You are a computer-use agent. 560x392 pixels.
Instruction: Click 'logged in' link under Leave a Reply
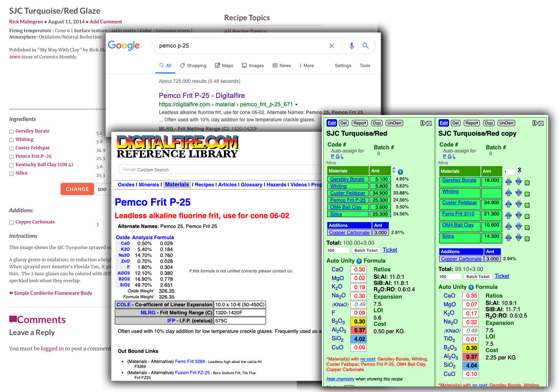tap(52, 348)
